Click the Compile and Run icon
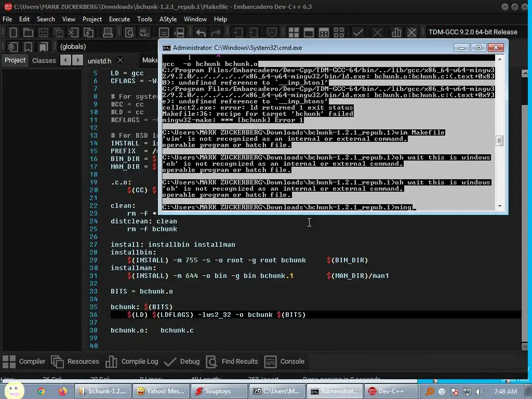This screenshot has width=532, height=399. 324,33
